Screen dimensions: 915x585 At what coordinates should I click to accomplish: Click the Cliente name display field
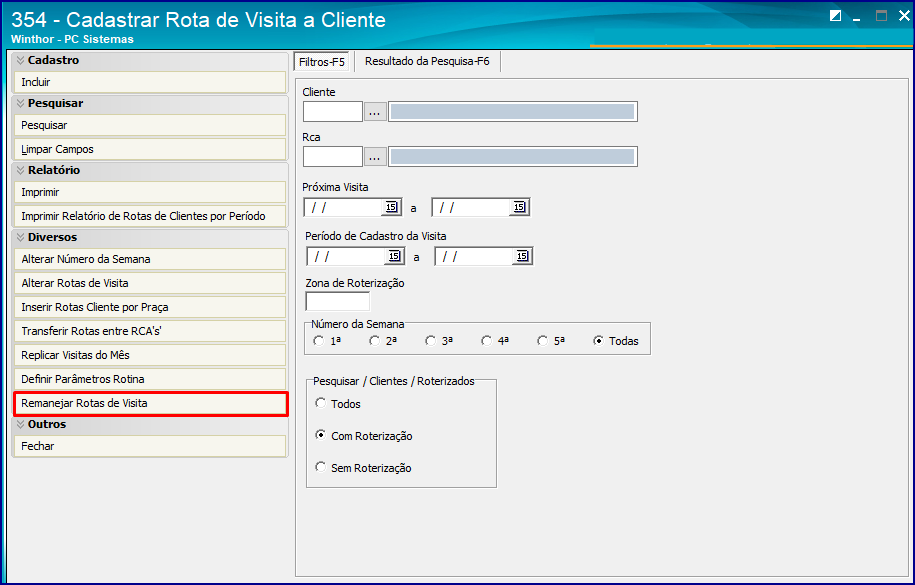coord(513,112)
